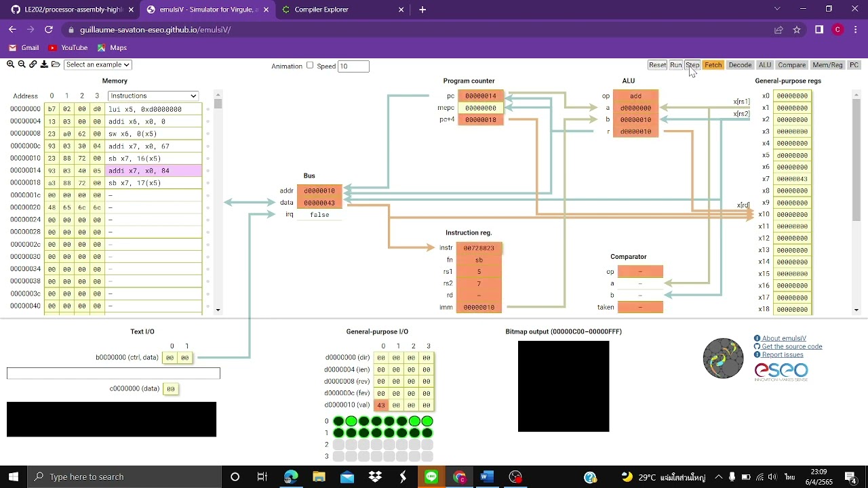868x488 pixels.
Task: Open the Chrome profile avatar
Action: [838, 30]
